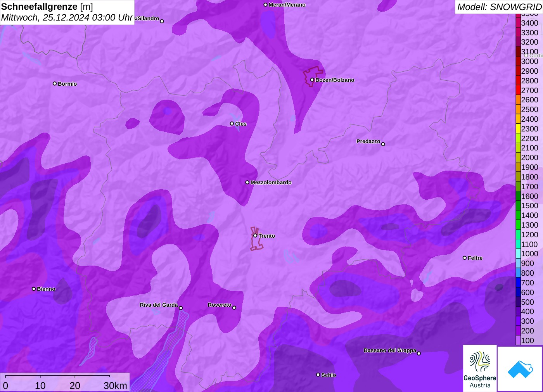Pick the 100 m legend color box
Image resolution: width=543 pixels, height=392 pixels.
[x=518, y=340]
